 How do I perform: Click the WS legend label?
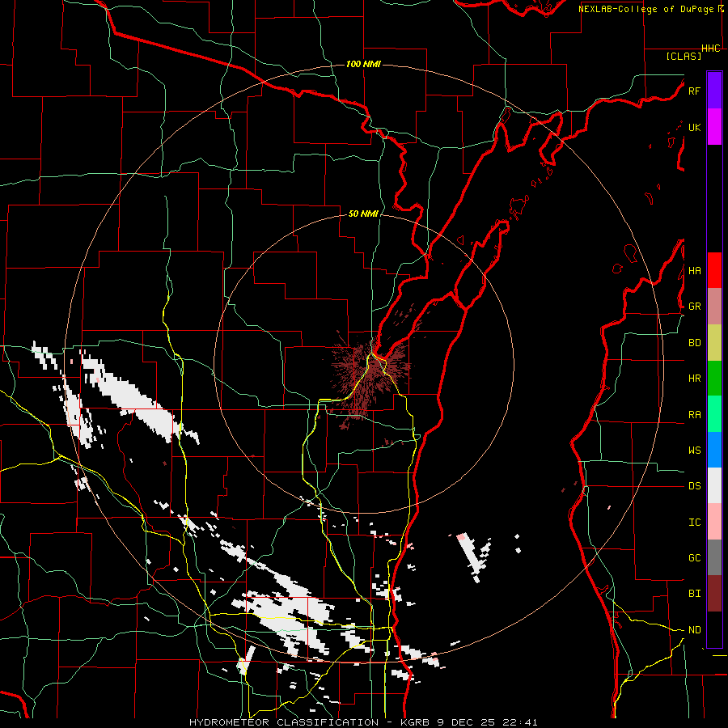(x=694, y=451)
